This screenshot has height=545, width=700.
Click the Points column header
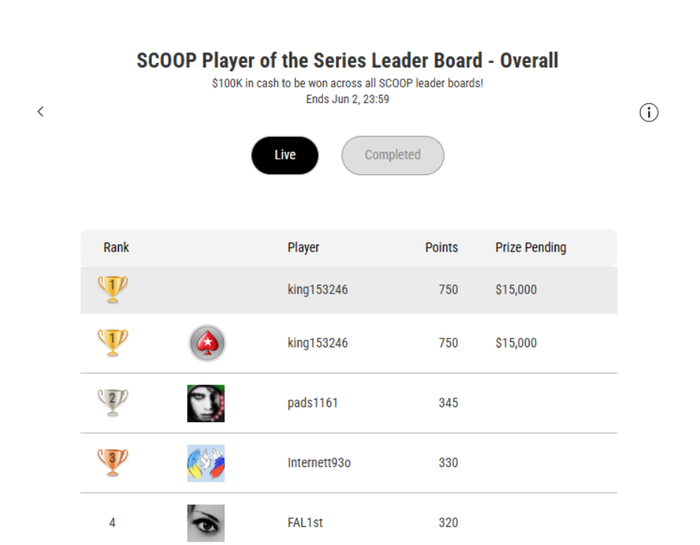pos(442,247)
